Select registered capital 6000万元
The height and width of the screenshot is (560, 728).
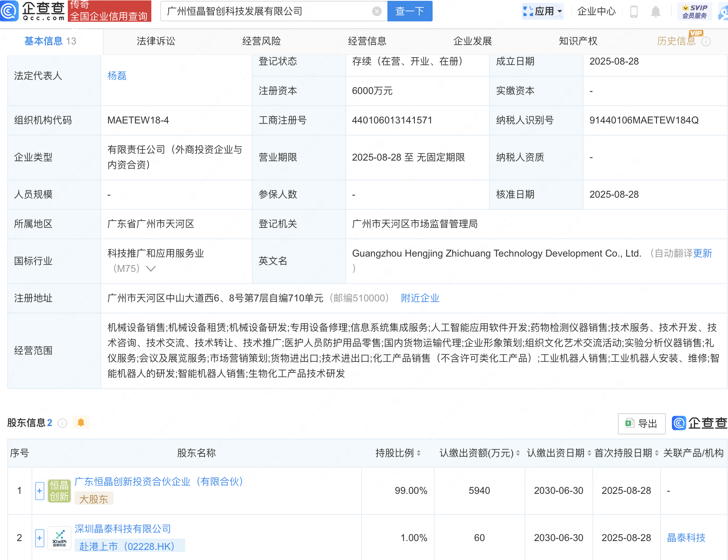[372, 91]
